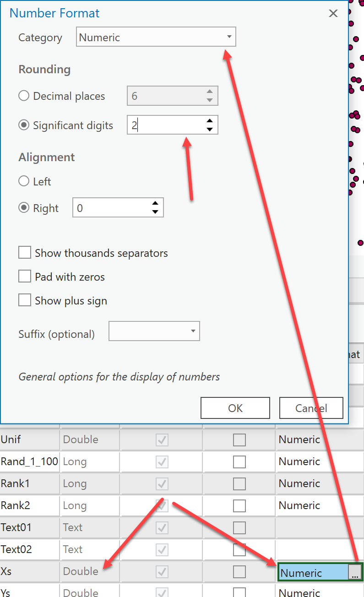The height and width of the screenshot is (597, 364).
Task: Click the Right alignment value field
Action: coord(111,208)
